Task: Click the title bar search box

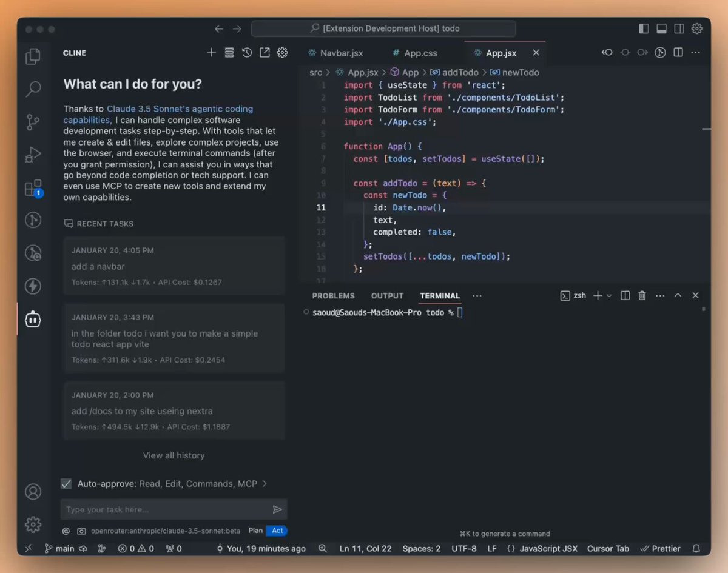Action: click(383, 28)
